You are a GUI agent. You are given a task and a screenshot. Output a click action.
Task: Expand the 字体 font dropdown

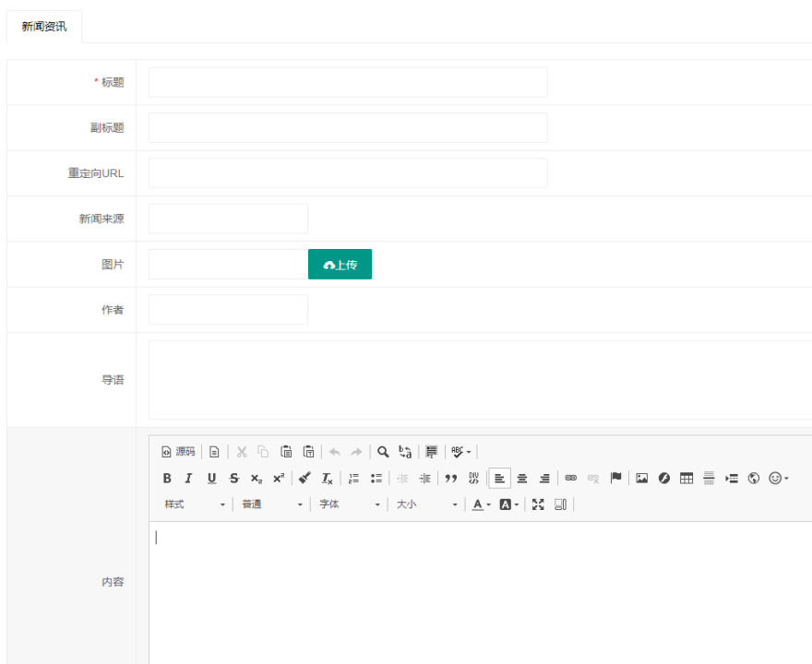pos(350,504)
